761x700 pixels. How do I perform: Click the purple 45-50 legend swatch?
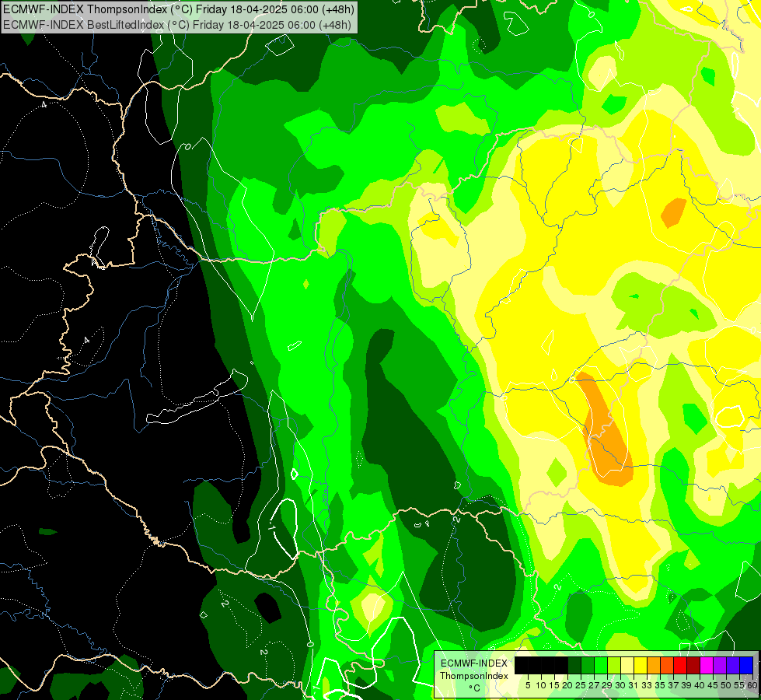point(720,665)
